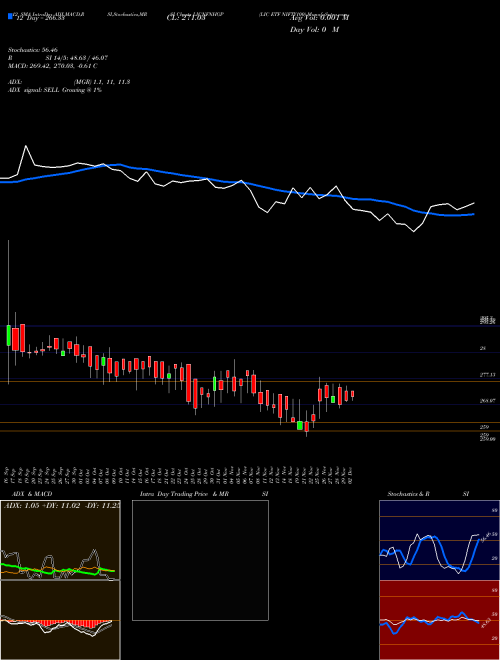Click the 'Intra Day Trading Price & MR' title

tap(184, 494)
